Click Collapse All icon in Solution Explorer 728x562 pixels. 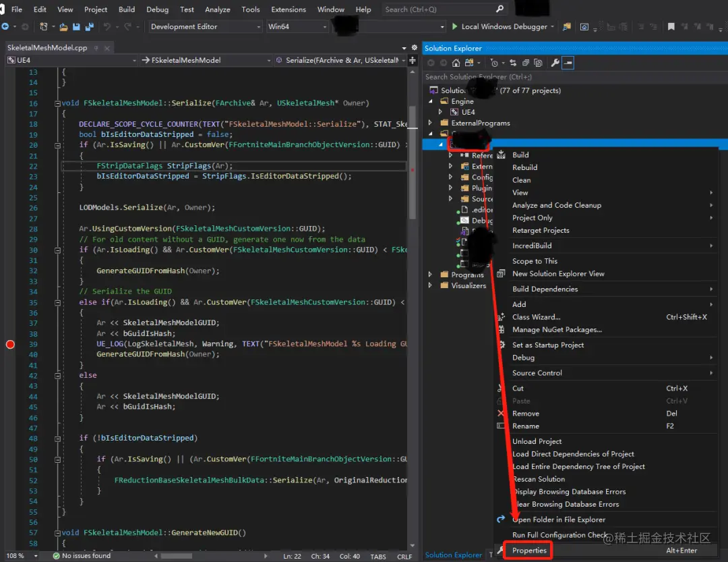pos(526,63)
